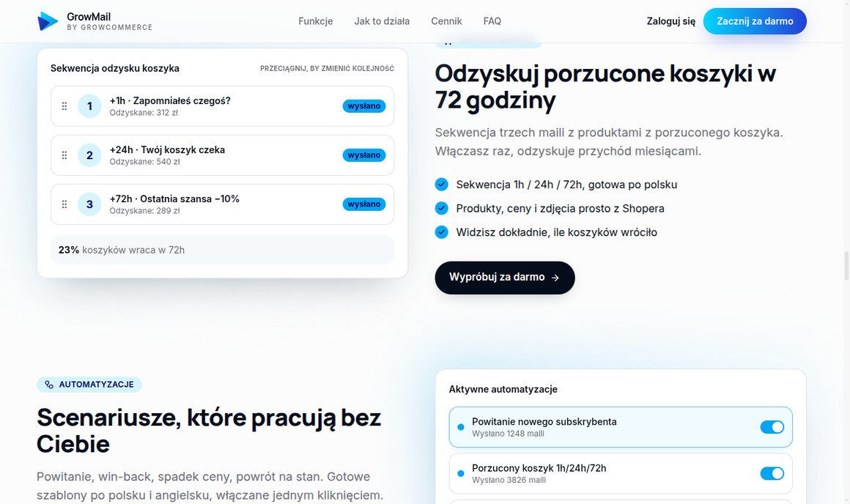Select '+72h · Ostatnia szansa −10%' text
The width and height of the screenshot is (850, 504).
pos(174,199)
